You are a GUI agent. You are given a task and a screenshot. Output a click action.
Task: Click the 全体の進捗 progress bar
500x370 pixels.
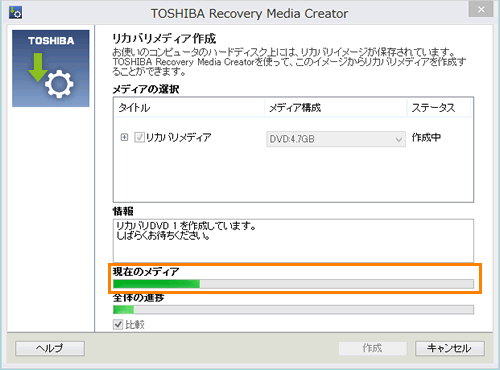293,310
